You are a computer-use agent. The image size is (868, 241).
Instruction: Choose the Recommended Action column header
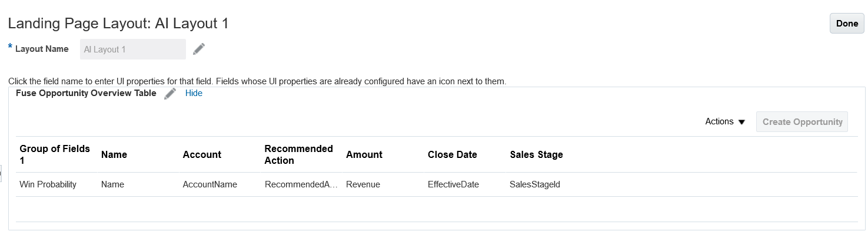(298, 154)
